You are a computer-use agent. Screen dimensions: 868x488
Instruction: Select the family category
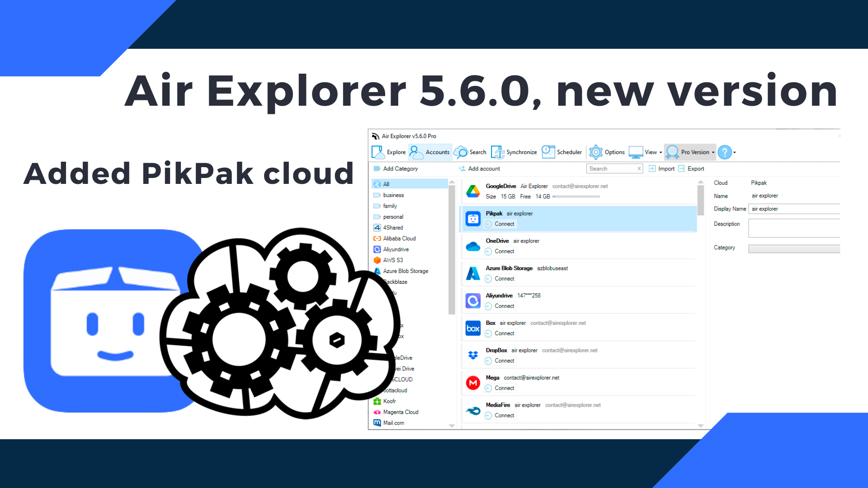pyautogui.click(x=390, y=206)
